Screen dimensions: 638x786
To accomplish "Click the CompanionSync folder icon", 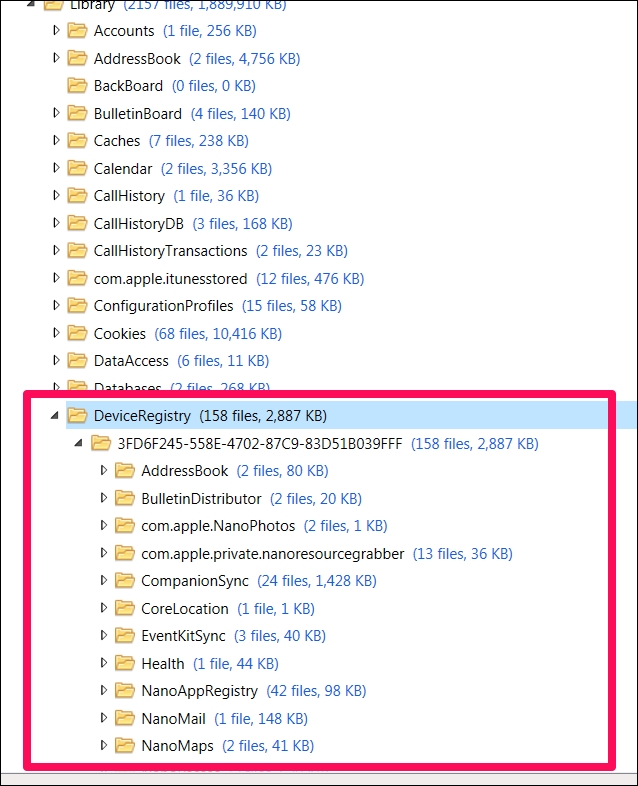I will [x=125, y=580].
